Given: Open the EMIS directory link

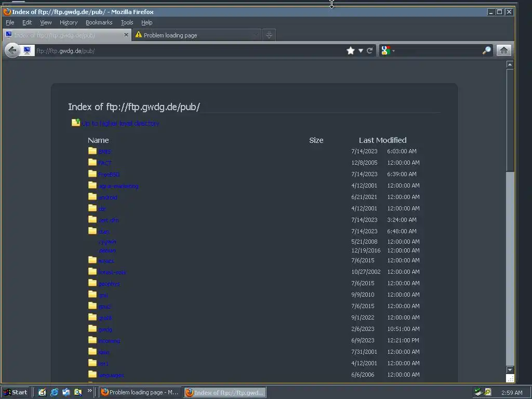Looking at the screenshot, I should [104, 152].
